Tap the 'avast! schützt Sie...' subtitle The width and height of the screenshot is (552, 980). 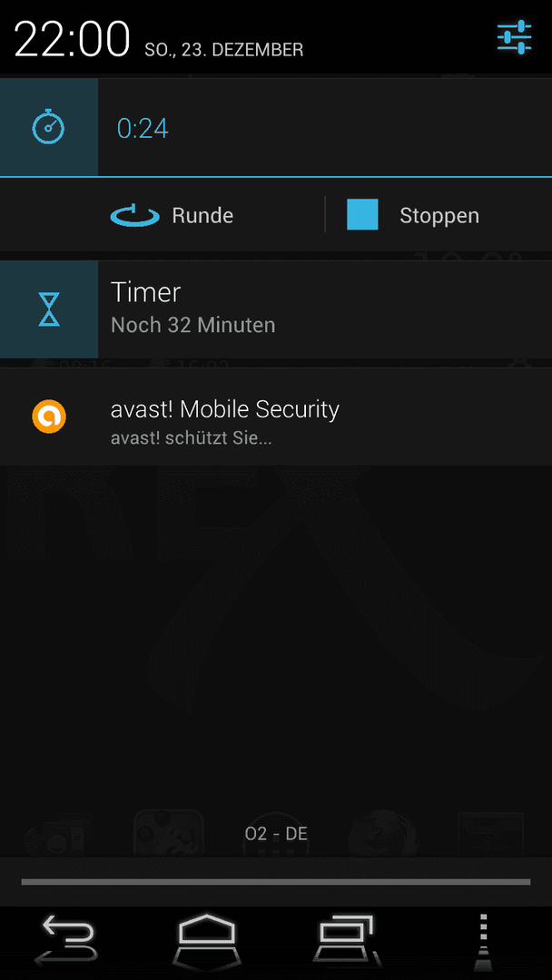click(x=192, y=438)
